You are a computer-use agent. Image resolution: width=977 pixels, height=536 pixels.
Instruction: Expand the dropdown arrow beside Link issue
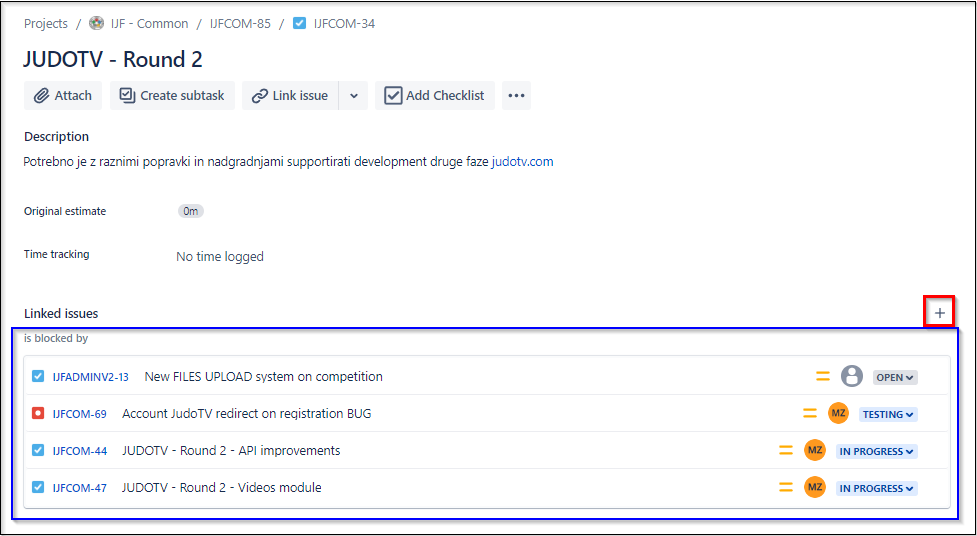(x=354, y=95)
